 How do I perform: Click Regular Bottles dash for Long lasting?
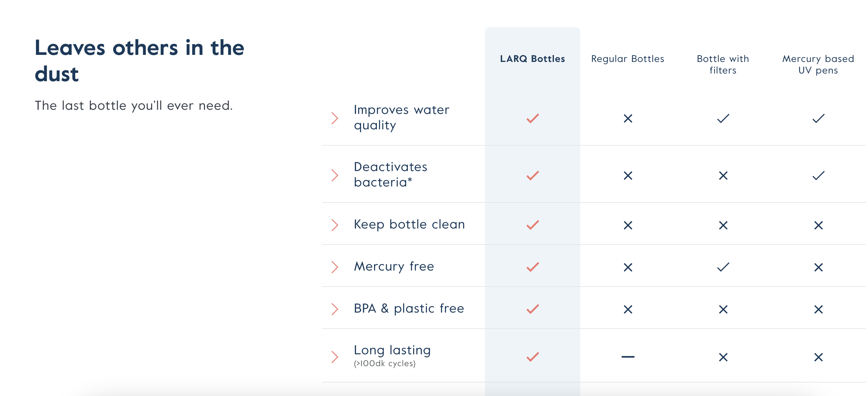(x=628, y=357)
